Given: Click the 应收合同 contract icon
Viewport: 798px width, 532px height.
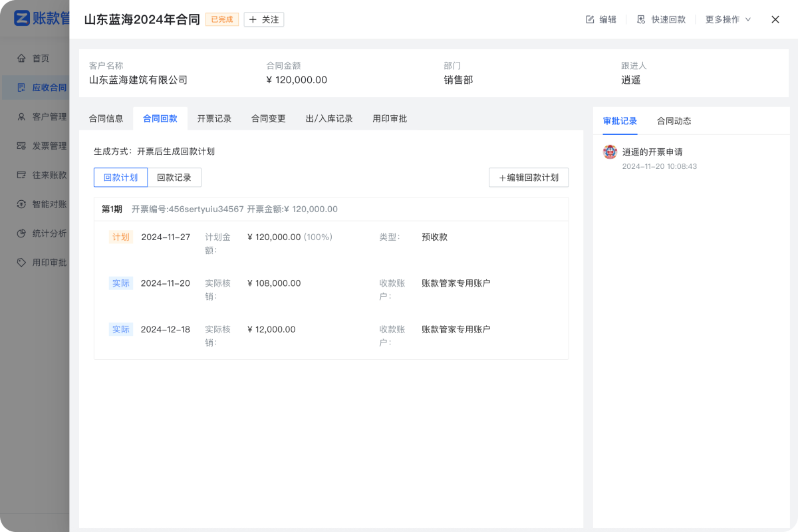Looking at the screenshot, I should [x=22, y=87].
